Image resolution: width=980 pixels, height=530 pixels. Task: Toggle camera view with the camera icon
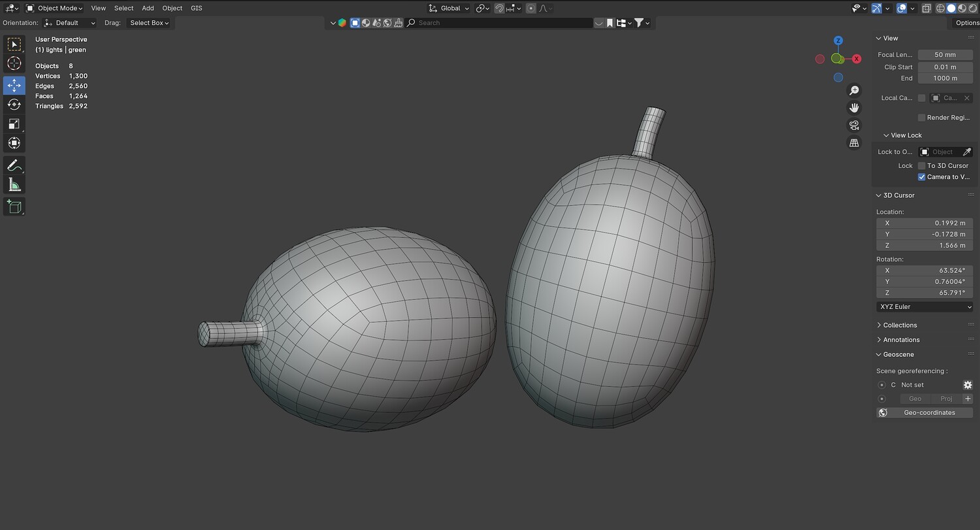[854, 125]
